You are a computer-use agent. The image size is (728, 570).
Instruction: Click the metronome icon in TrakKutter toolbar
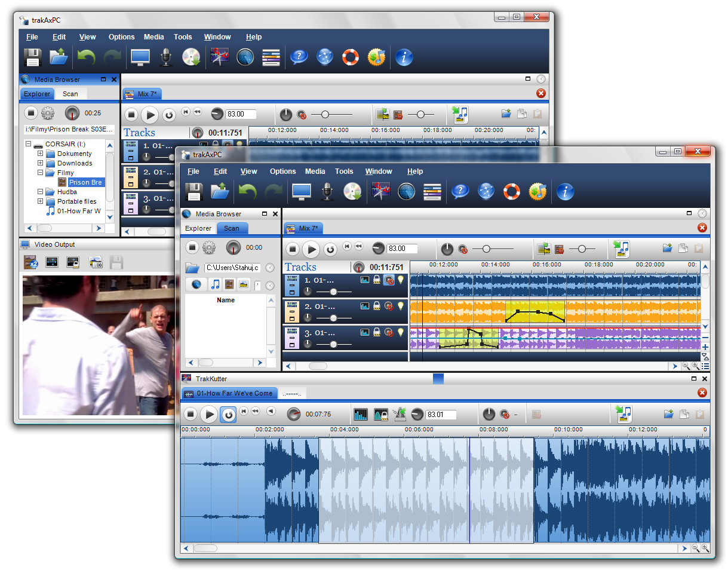pos(400,414)
